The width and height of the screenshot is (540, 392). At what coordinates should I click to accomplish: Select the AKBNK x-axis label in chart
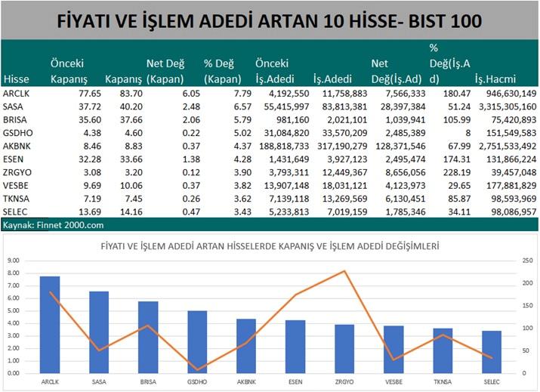246,382
